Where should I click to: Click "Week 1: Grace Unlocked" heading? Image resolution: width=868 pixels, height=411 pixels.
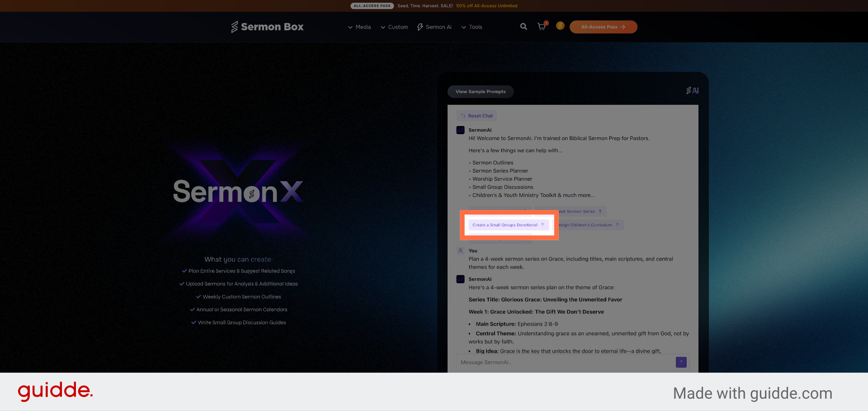536,312
